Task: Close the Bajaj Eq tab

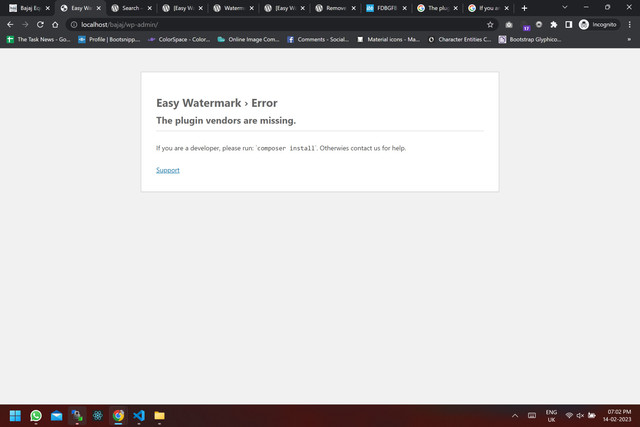Action: click(48, 8)
